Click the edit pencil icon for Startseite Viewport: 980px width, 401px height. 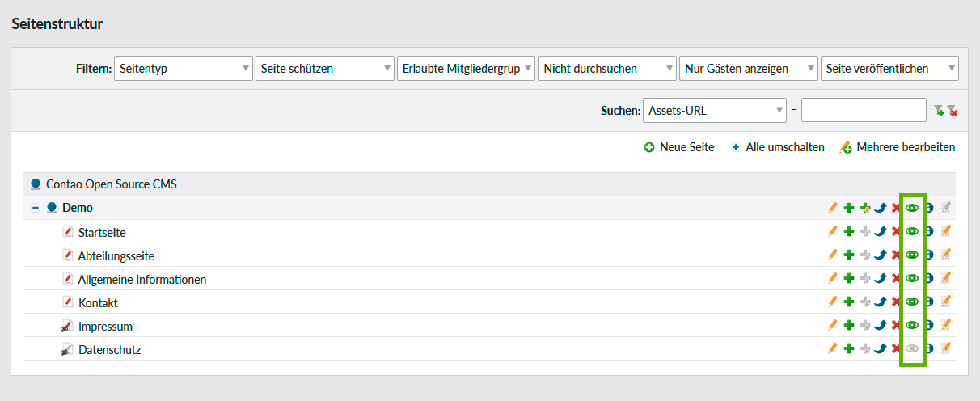pos(833,231)
